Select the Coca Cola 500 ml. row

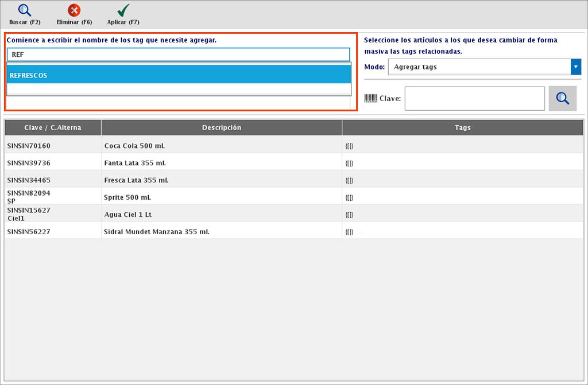[x=222, y=146]
